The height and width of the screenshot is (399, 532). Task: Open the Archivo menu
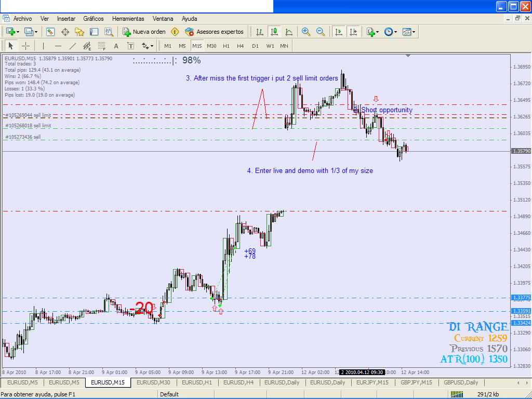pos(22,19)
